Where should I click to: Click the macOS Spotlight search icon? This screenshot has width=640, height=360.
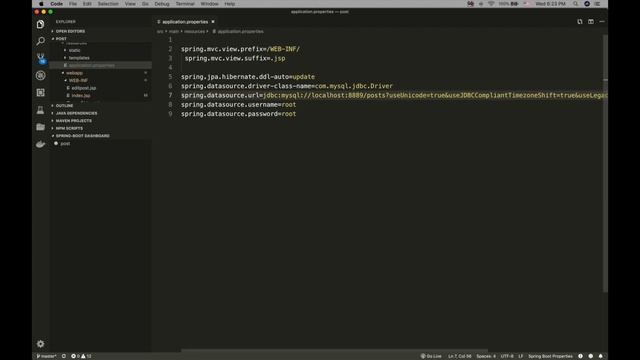point(576,4)
